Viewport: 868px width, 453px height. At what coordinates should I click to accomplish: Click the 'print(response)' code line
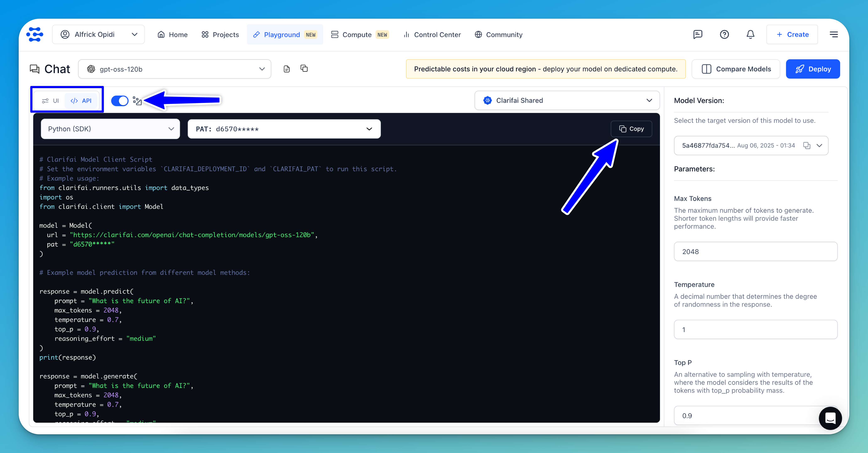[x=68, y=357]
